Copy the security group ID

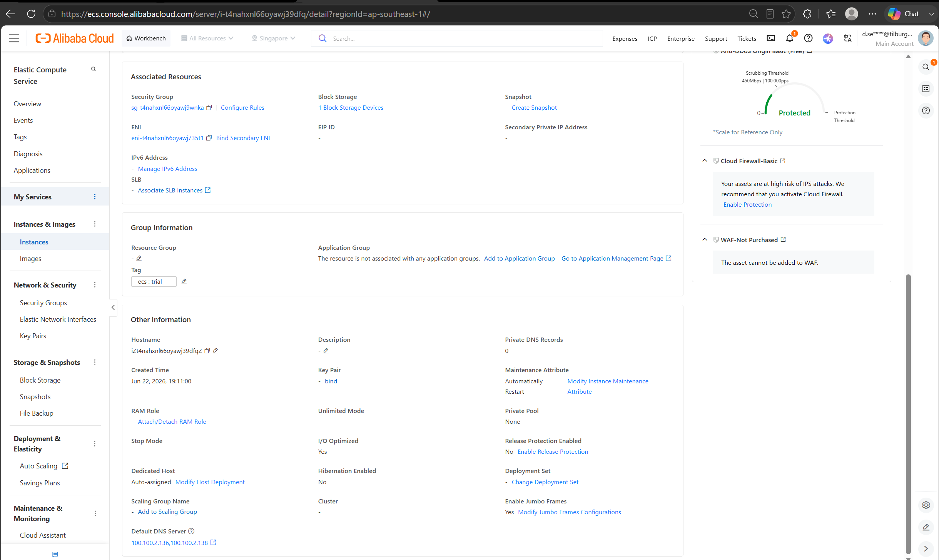(x=209, y=107)
